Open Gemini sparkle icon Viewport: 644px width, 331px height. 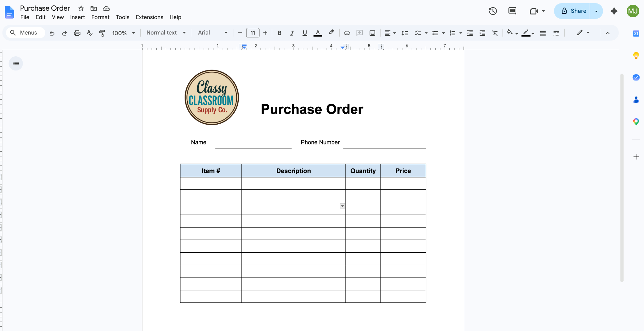[614, 11]
